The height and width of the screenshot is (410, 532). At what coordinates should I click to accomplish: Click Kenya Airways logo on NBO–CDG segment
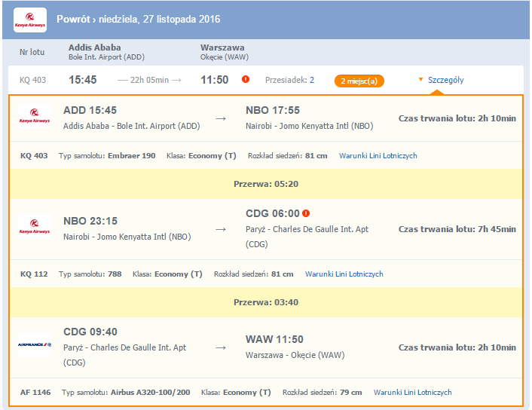tap(35, 226)
